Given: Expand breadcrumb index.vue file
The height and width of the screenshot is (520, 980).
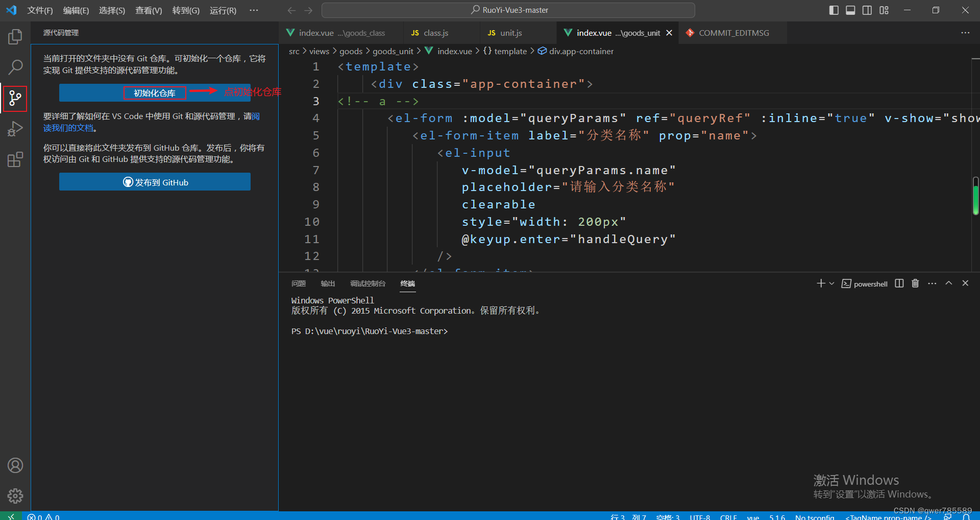Looking at the screenshot, I should 449,51.
